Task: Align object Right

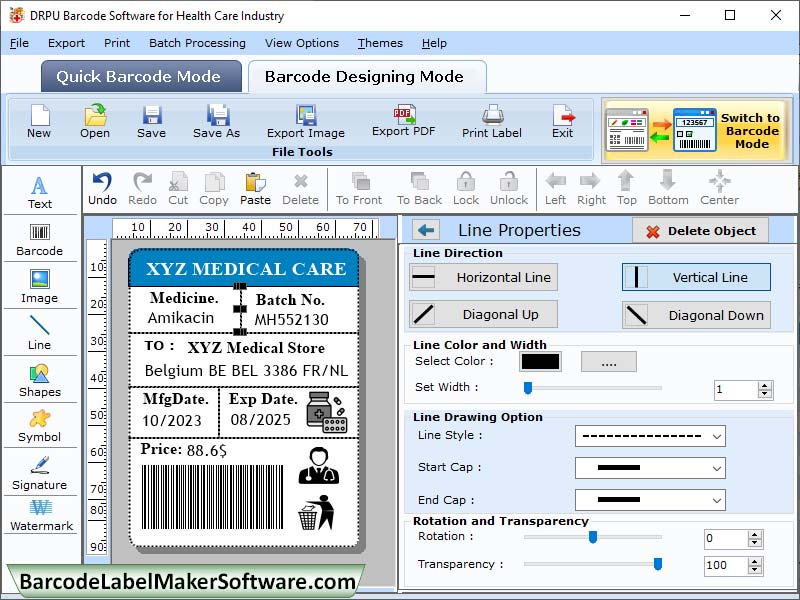Action: coord(591,189)
